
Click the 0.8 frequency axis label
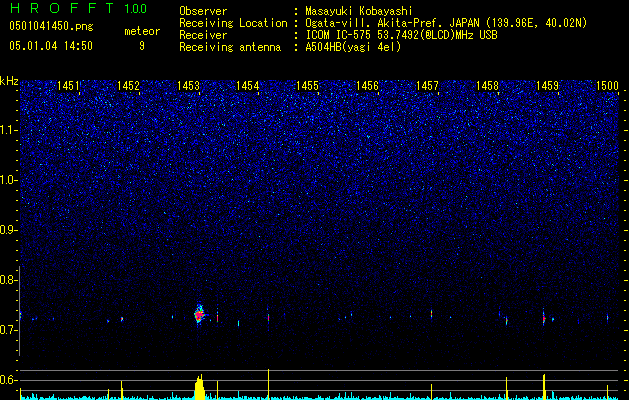tap(8, 280)
